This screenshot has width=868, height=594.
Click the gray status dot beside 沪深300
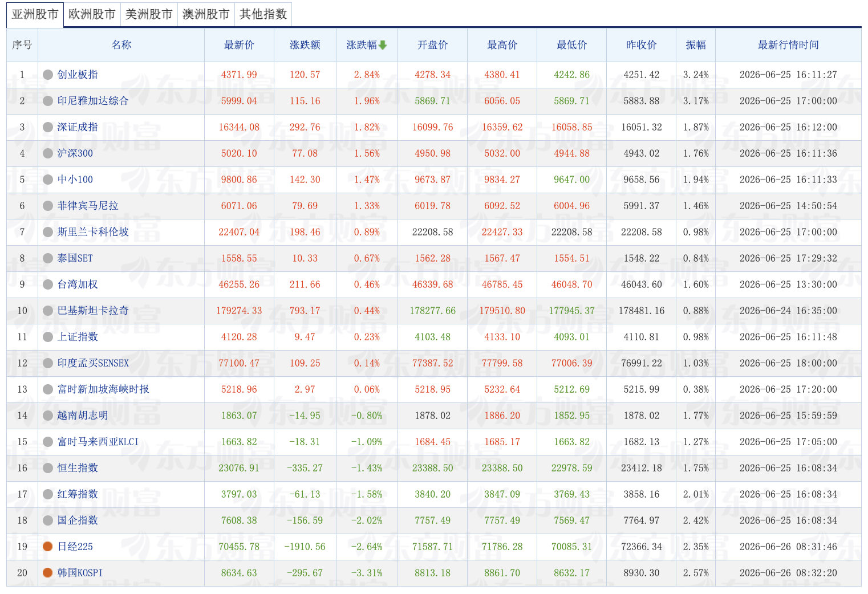[x=48, y=153]
